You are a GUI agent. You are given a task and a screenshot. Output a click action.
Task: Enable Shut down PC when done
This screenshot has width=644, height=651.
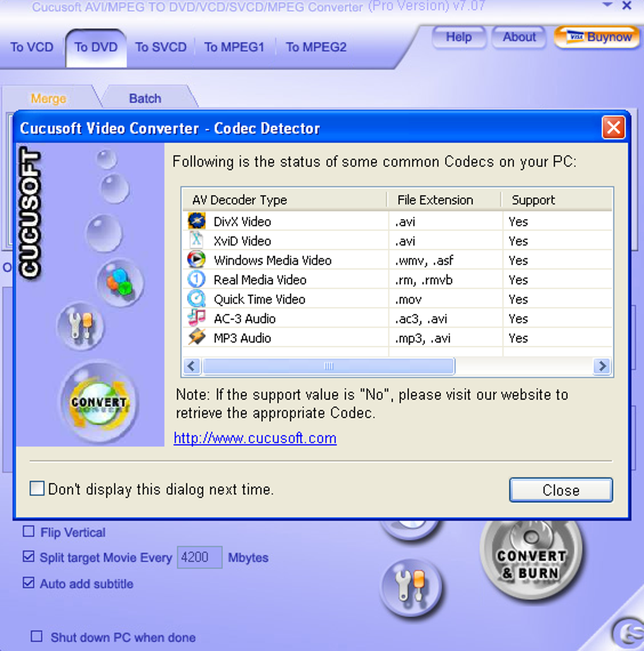pyautogui.click(x=37, y=636)
